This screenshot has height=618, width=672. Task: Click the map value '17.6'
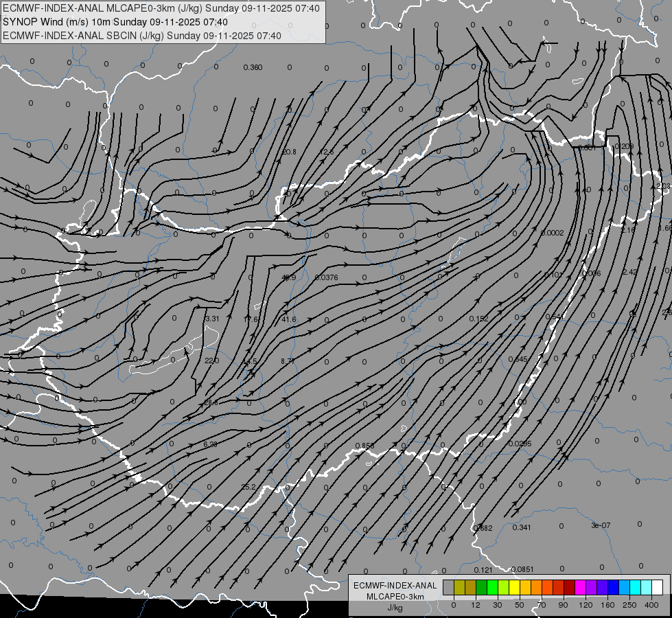pos(251,319)
